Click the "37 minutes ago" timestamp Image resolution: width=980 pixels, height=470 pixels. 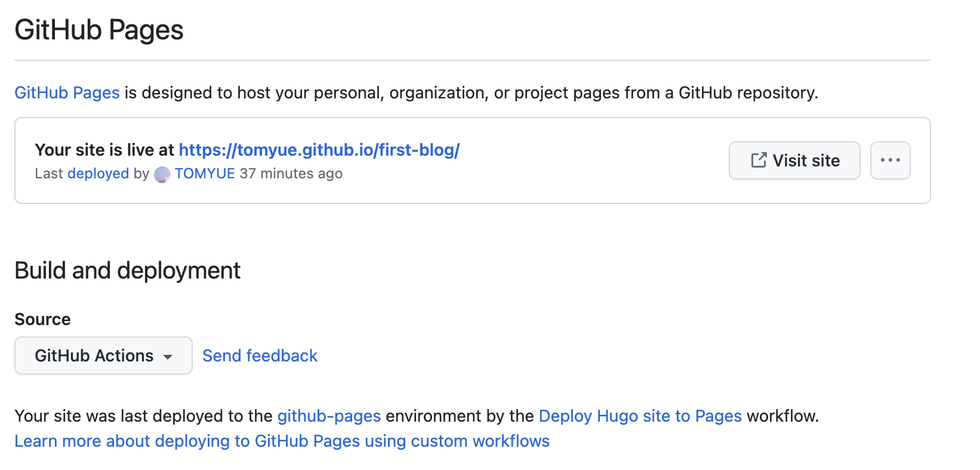click(291, 174)
